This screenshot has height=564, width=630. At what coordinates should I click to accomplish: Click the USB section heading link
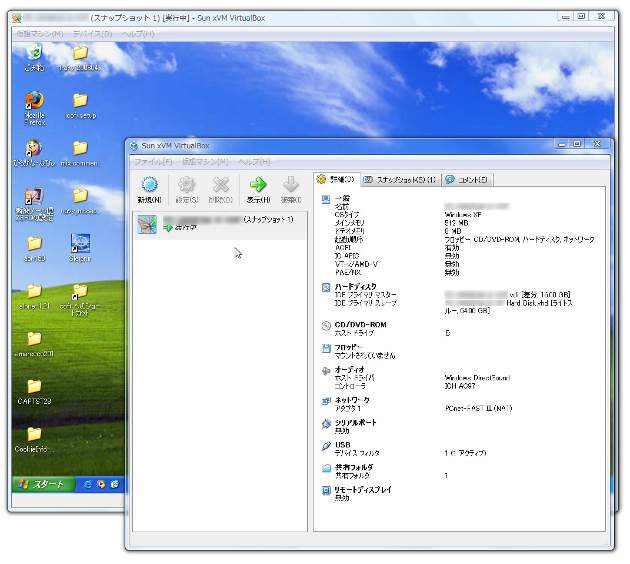pos(342,445)
